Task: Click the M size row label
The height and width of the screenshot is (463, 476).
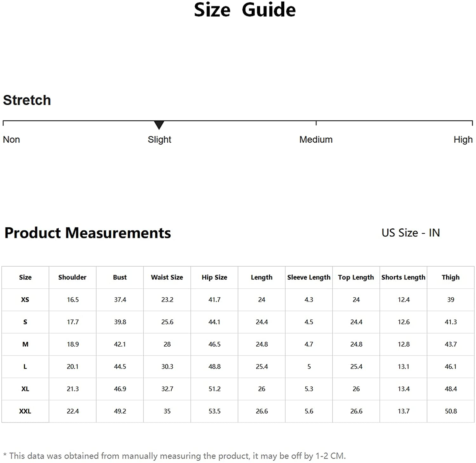Action: click(25, 344)
